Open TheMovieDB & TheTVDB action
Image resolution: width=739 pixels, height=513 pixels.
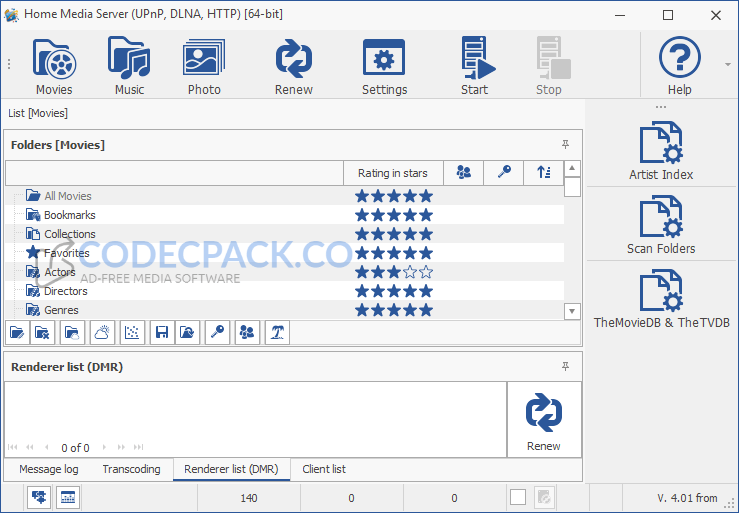click(x=661, y=298)
